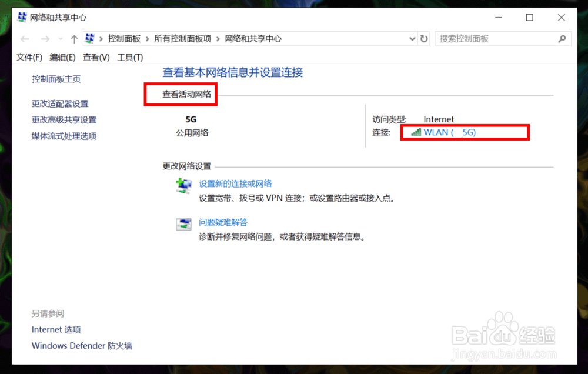Open Internet 选项 at bottom left

[x=56, y=329]
